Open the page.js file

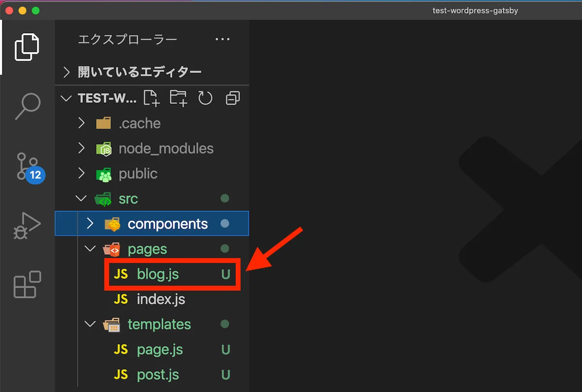(x=160, y=350)
